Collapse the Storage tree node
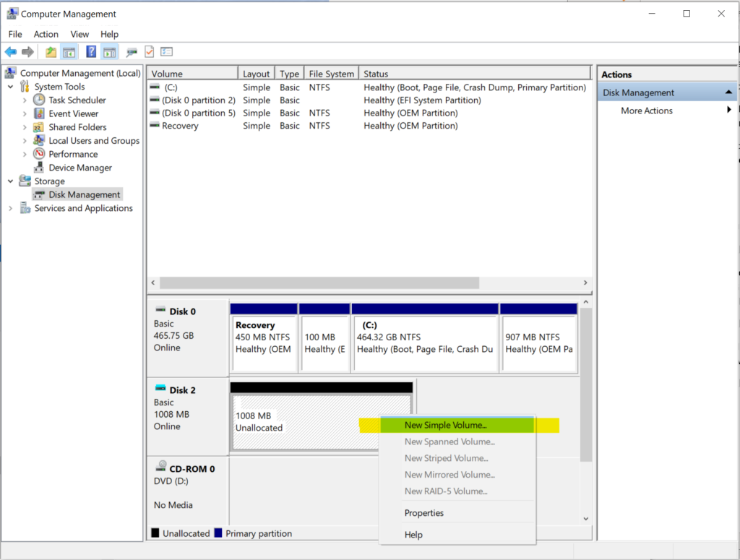Image resolution: width=740 pixels, height=560 pixels. coord(11,181)
